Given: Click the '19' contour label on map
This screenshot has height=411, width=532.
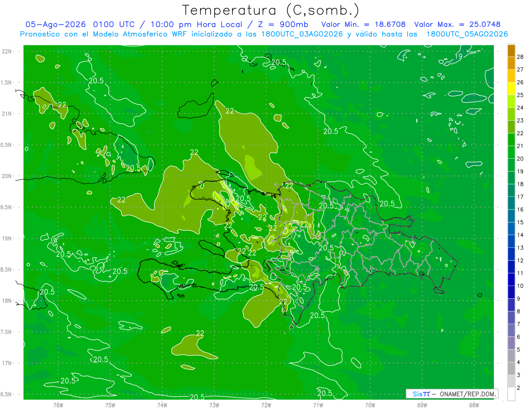Looking at the screenshot, I should coord(459,56).
